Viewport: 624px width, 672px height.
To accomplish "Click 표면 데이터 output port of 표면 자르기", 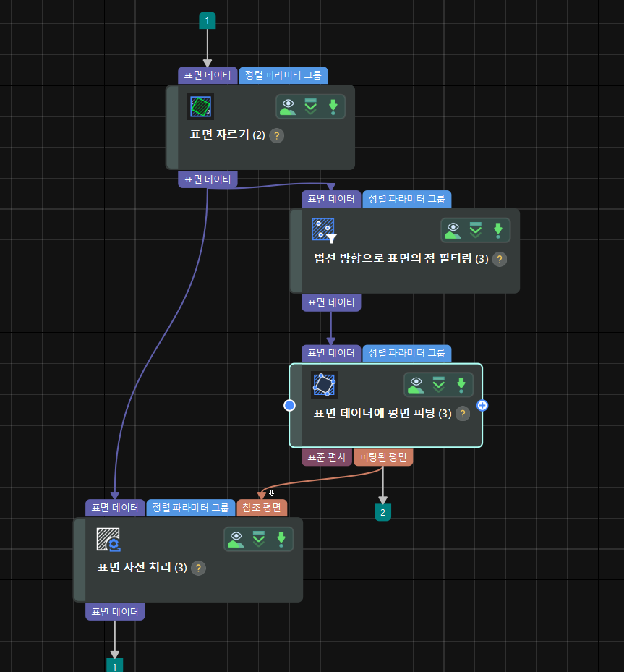I will tap(208, 179).
